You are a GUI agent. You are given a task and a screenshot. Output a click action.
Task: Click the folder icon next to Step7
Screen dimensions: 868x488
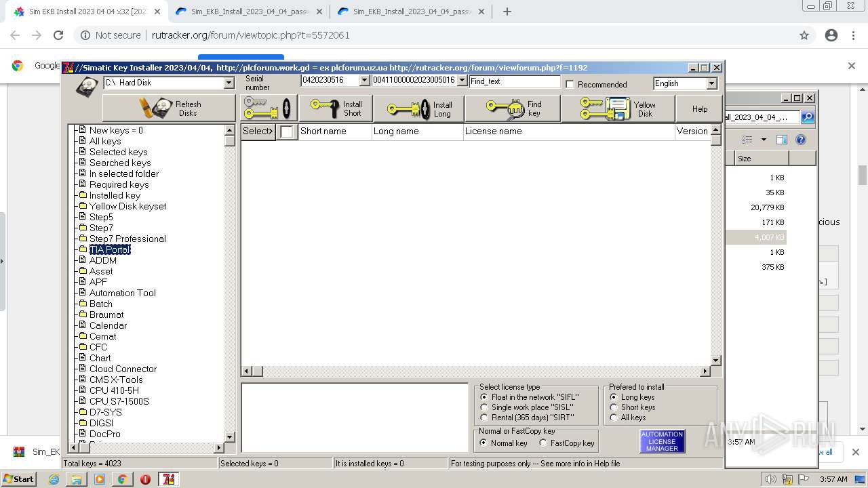(x=83, y=228)
